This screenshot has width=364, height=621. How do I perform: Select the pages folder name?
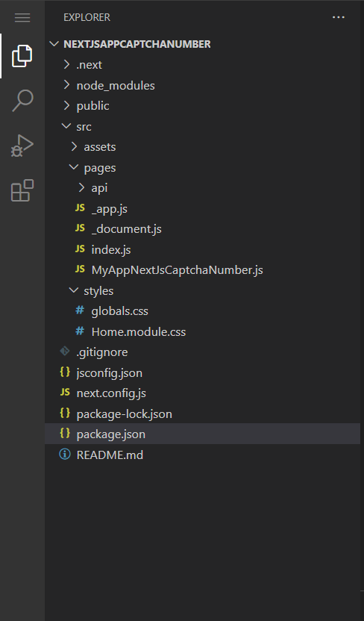pos(100,168)
